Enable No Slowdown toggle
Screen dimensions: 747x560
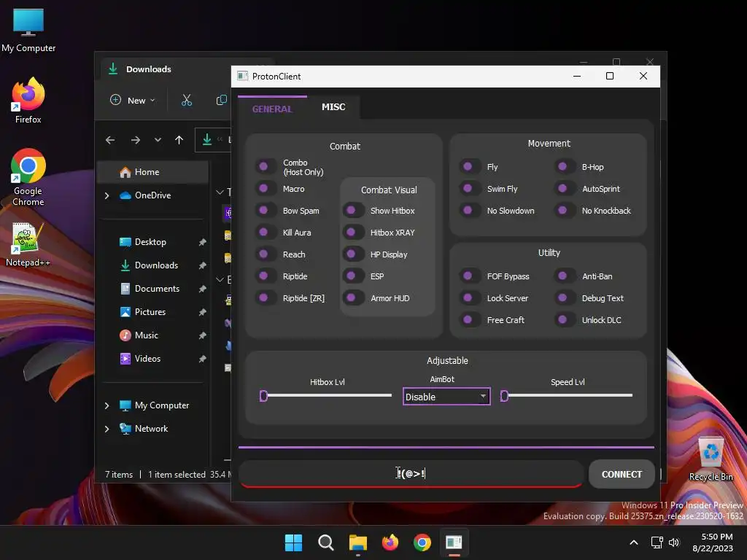[469, 211]
